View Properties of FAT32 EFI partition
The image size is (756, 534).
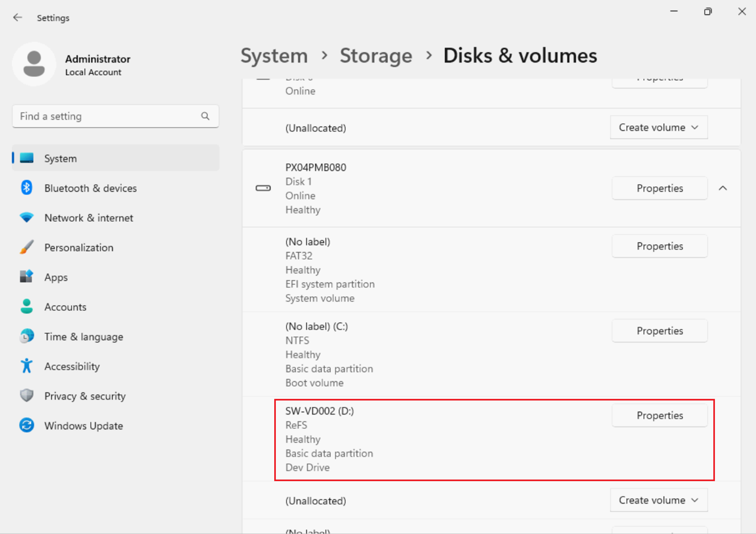tap(659, 246)
